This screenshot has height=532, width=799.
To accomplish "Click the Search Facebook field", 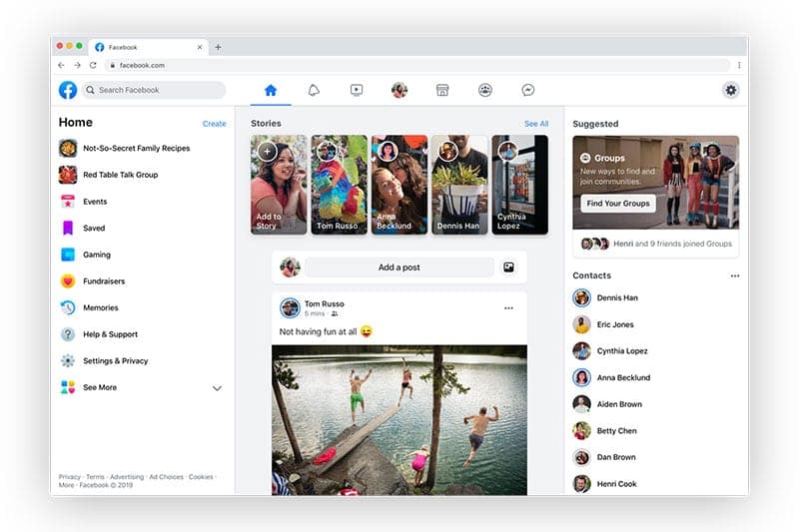I will click(x=154, y=90).
